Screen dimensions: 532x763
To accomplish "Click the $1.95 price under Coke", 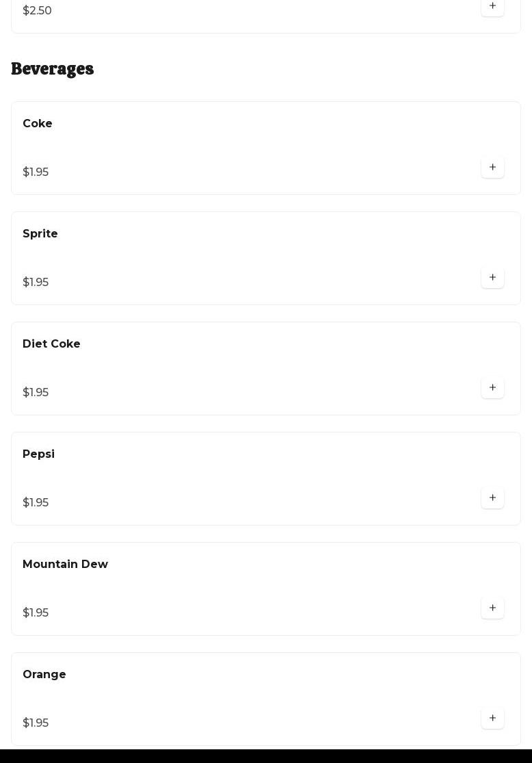I will [36, 172].
